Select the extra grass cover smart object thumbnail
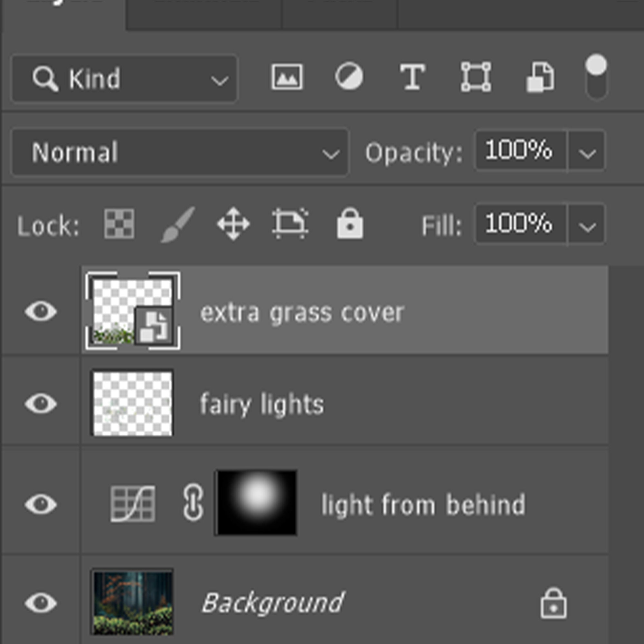 [133, 311]
